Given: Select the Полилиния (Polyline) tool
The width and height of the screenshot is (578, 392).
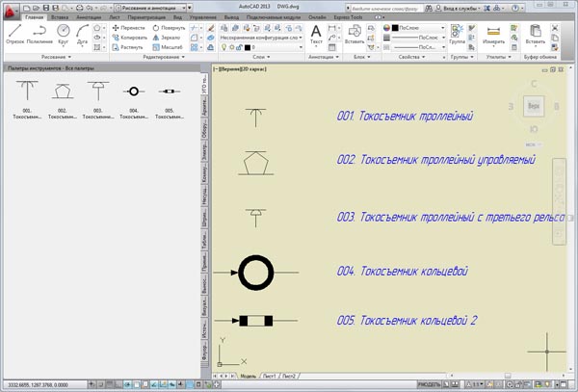Looking at the screenshot, I should pyautogui.click(x=40, y=35).
